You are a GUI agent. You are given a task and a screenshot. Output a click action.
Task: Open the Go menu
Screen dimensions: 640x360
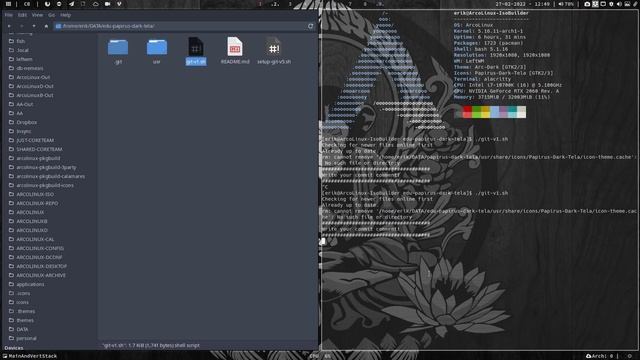pyautogui.click(x=51, y=15)
